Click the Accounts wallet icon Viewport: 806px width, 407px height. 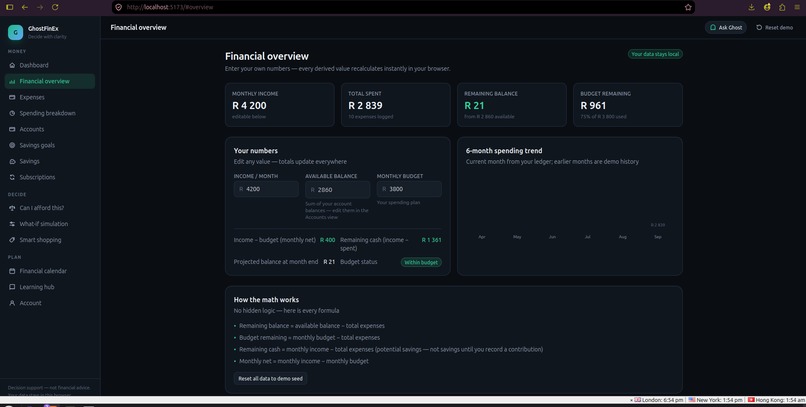pyautogui.click(x=12, y=129)
